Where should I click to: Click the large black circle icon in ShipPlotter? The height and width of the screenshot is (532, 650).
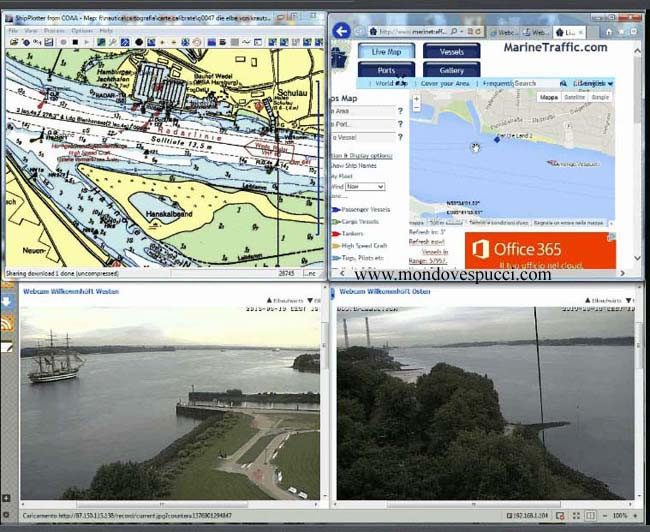139,42
